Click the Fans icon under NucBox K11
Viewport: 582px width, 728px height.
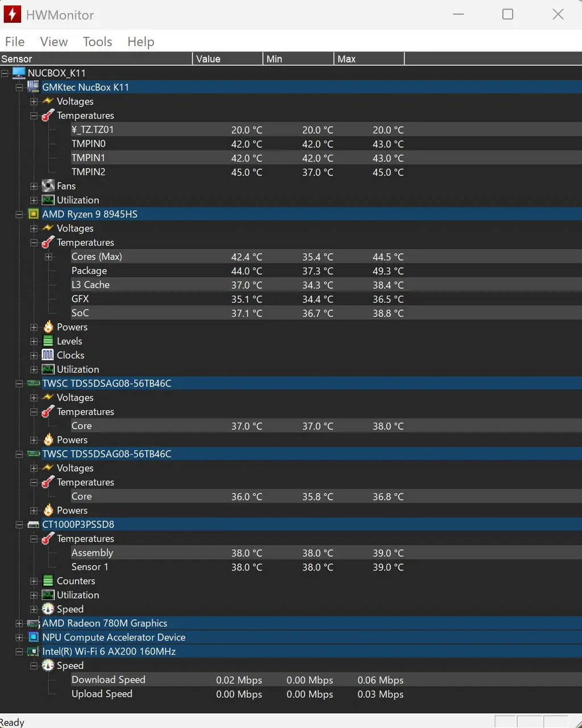pyautogui.click(x=48, y=186)
